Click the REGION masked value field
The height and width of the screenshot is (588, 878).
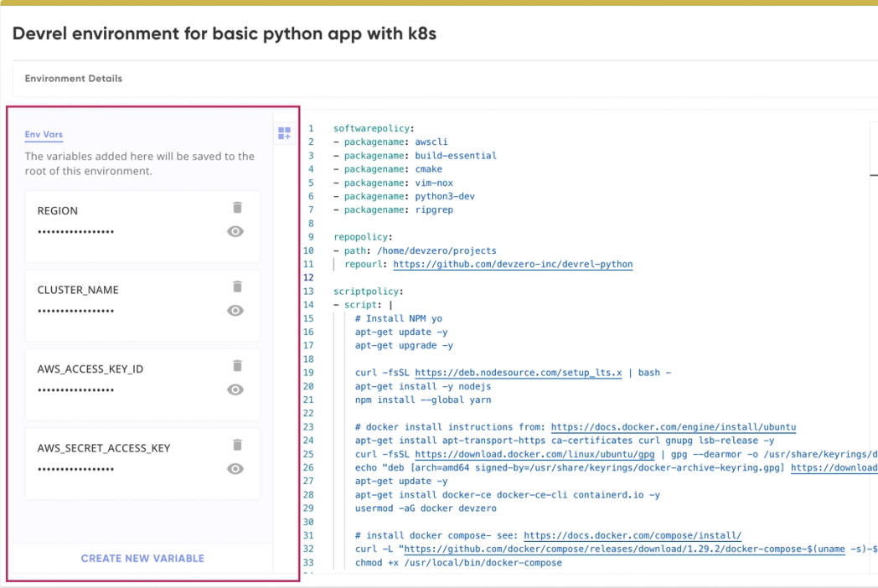point(76,232)
